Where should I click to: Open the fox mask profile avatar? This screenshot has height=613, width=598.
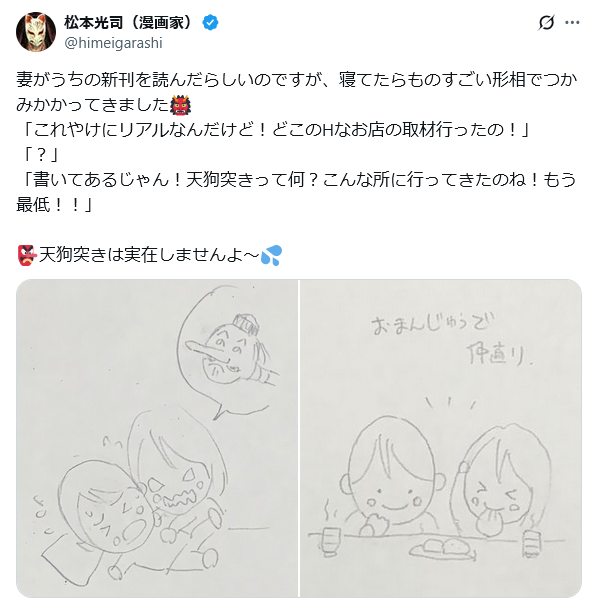[x=36, y=32]
